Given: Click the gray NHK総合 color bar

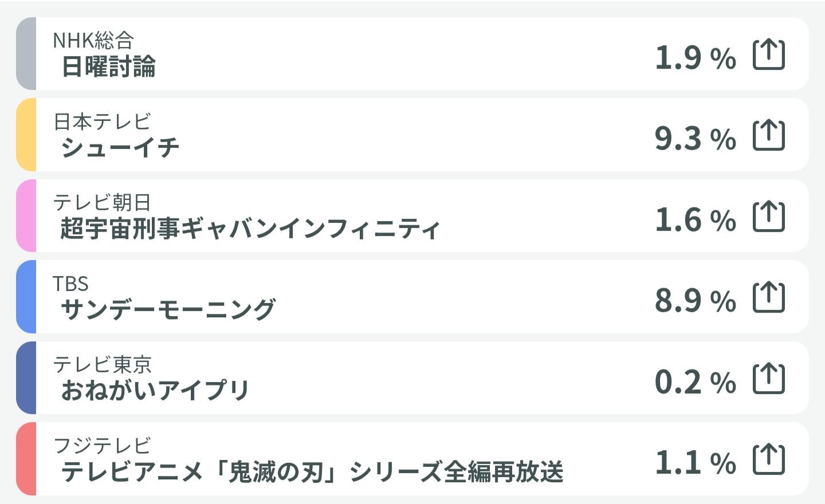Looking at the screenshot, I should [x=26, y=54].
